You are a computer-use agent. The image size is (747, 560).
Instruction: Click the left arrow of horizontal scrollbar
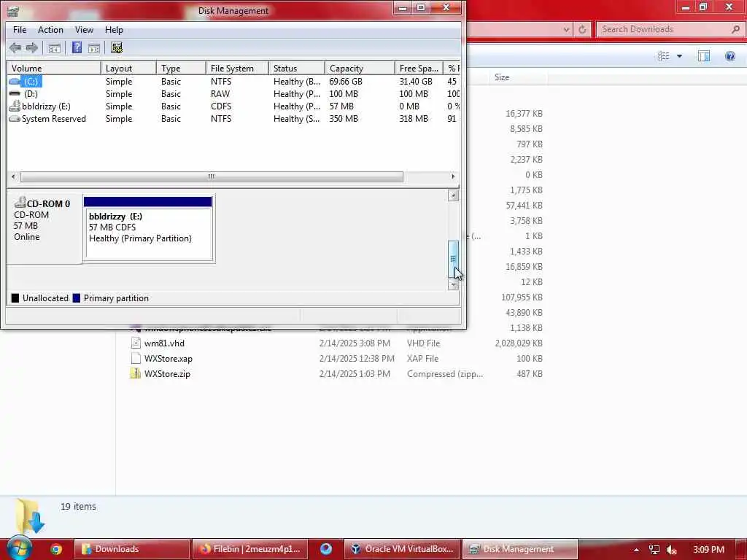tap(13, 176)
